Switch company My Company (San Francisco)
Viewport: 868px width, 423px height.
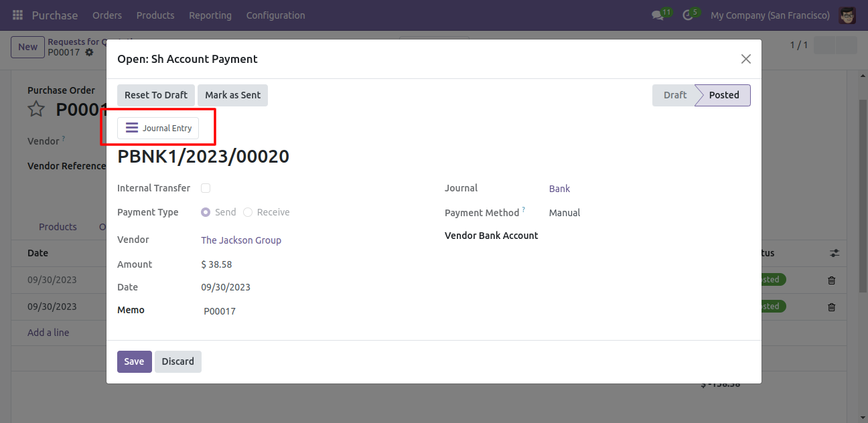tap(770, 15)
